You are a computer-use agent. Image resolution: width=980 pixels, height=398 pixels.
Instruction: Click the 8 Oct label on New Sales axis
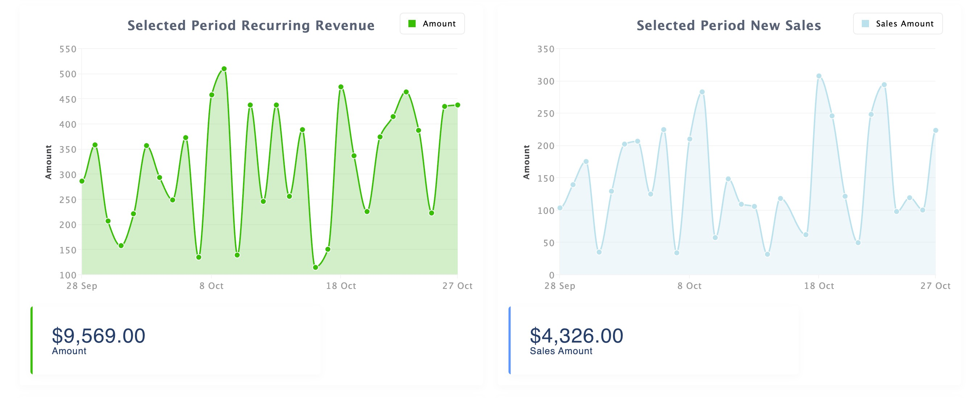(689, 286)
